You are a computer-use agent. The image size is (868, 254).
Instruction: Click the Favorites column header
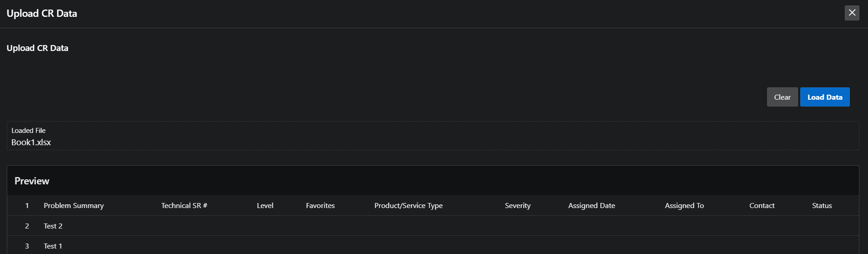[x=320, y=206]
